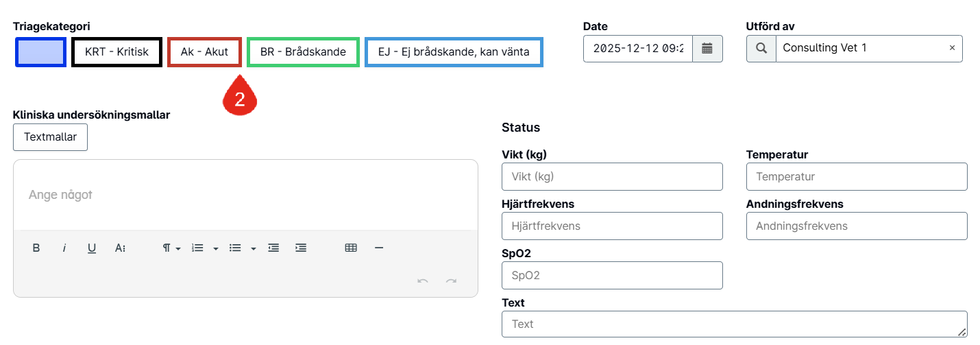Viewport: 980px width, 345px height.
Task: Redo the last editor change
Action: click(x=451, y=281)
